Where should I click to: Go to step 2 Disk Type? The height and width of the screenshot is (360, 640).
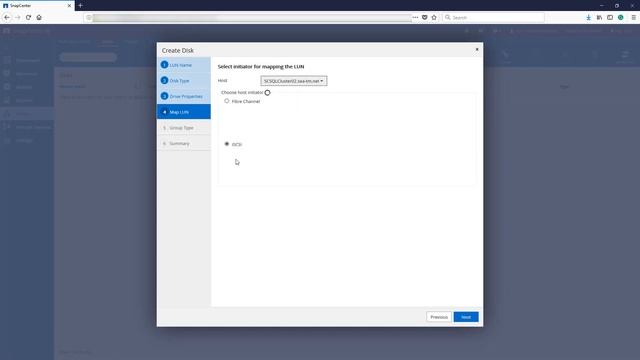[184, 80]
